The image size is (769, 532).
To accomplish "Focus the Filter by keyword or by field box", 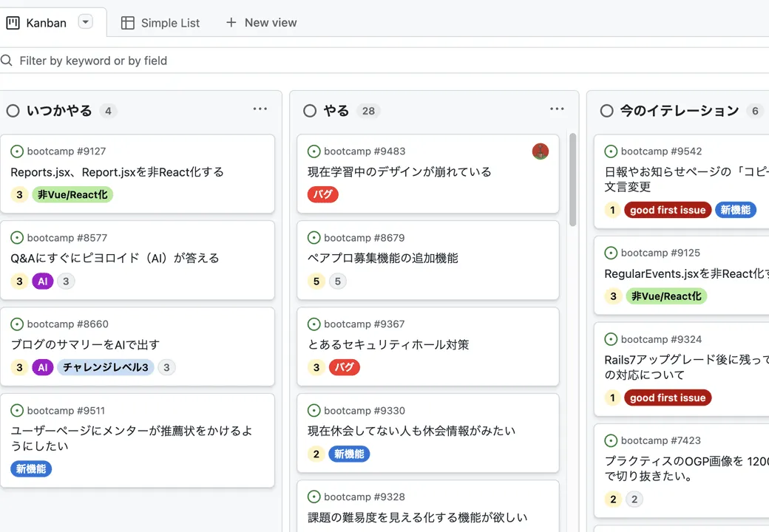I will coord(384,61).
